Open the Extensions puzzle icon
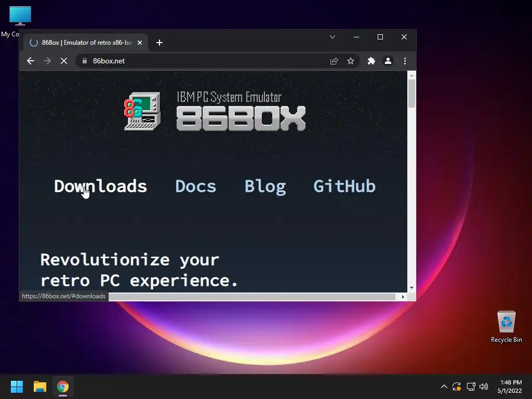The image size is (532, 399). point(371,61)
